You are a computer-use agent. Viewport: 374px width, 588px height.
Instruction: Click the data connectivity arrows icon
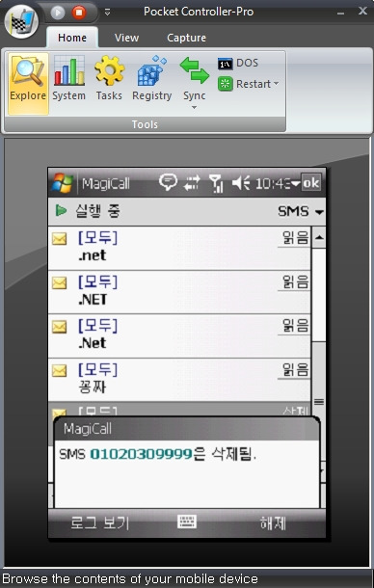(x=192, y=183)
